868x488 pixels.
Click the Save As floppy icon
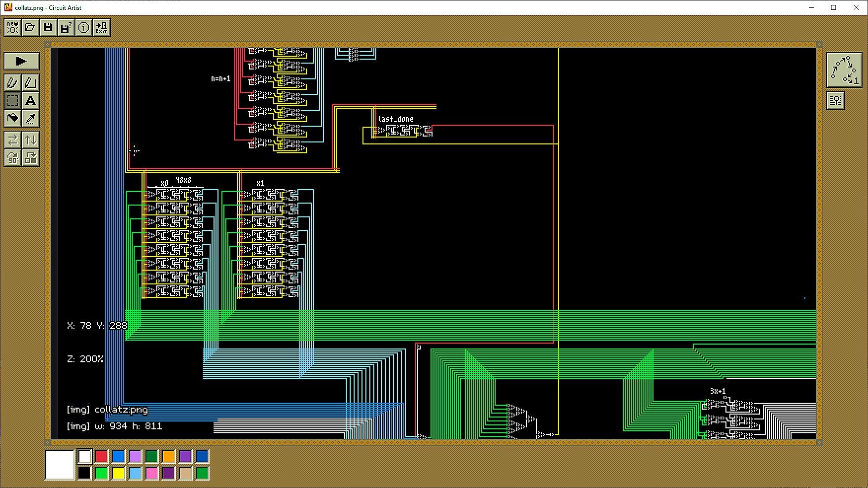click(66, 28)
